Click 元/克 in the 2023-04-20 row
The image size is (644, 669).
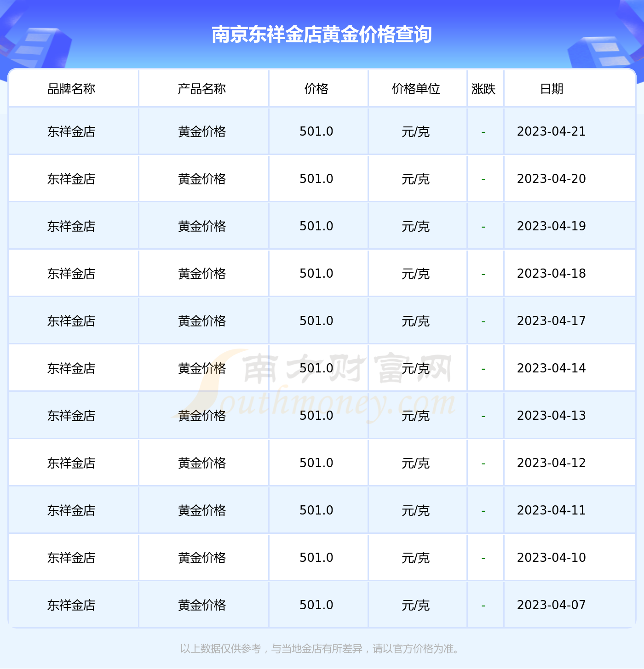[x=416, y=179]
